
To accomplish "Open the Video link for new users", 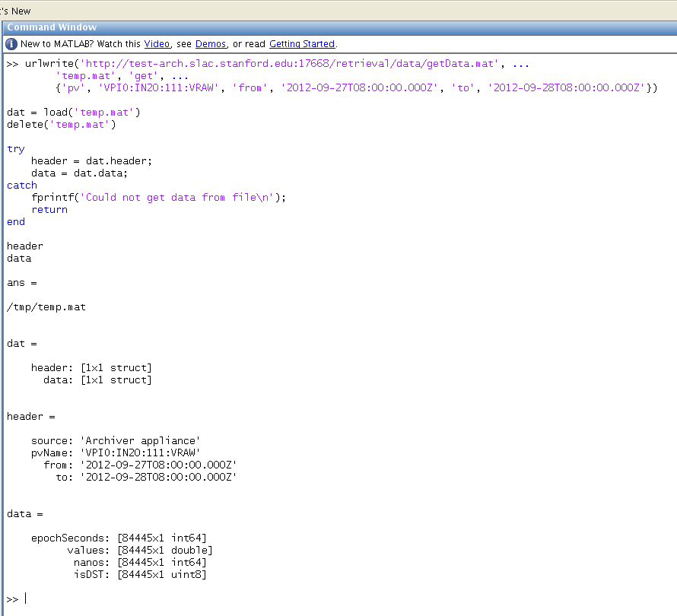I will tap(157, 44).
